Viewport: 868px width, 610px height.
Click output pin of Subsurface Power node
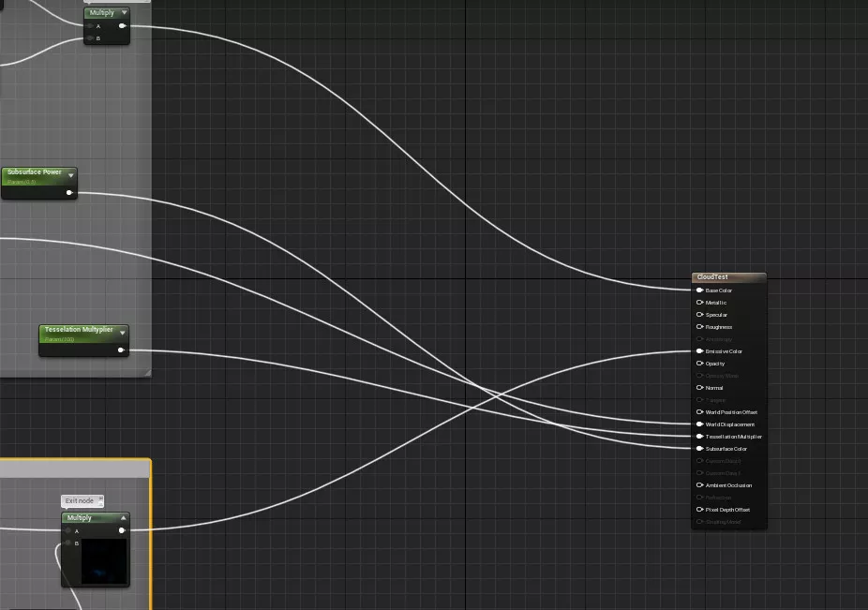pos(69,192)
